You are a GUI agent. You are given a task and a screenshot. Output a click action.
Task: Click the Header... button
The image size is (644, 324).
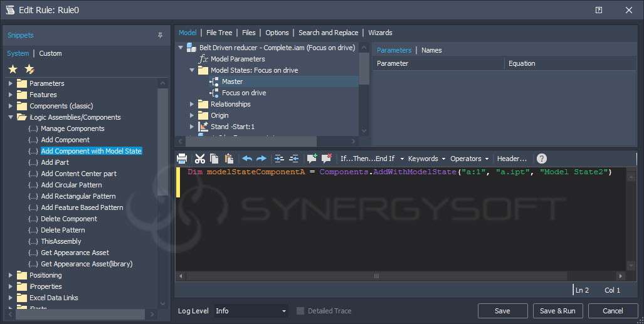[512, 159]
